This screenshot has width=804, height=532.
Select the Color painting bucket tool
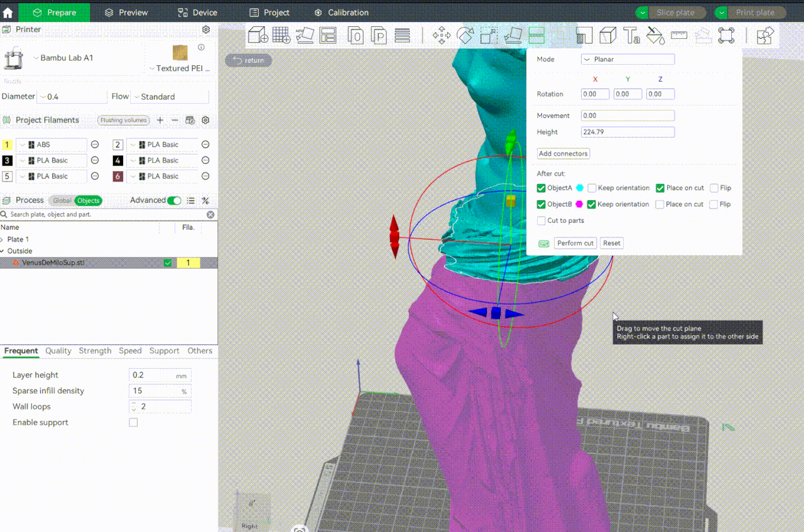[x=655, y=35]
